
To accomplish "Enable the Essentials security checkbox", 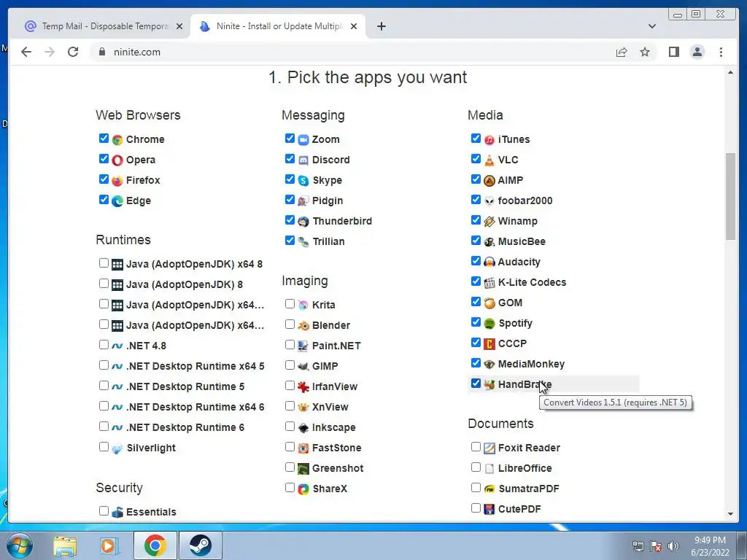I will 104,510.
